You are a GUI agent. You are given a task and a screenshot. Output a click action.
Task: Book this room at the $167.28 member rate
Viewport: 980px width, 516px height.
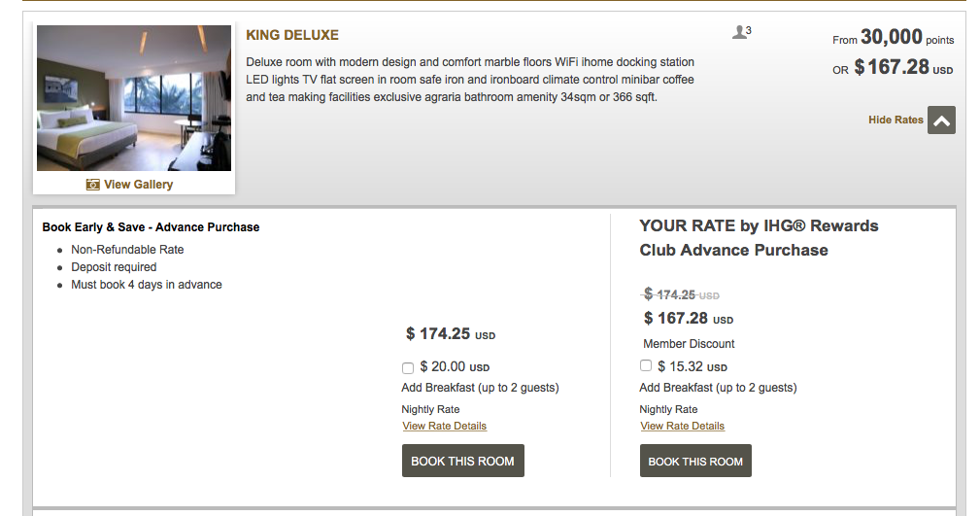pos(695,461)
